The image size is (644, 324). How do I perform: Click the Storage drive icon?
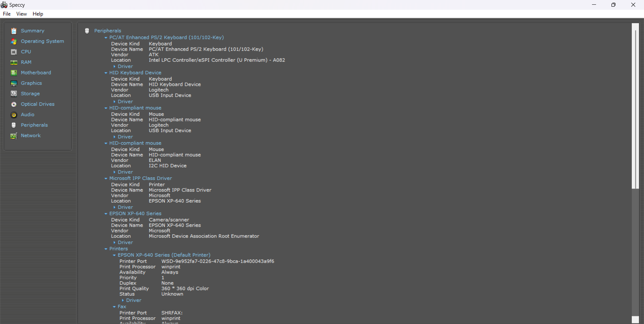pos(14,94)
